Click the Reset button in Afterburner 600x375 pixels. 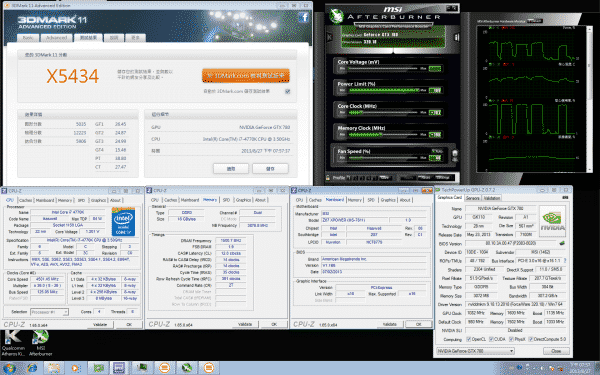coord(426,178)
